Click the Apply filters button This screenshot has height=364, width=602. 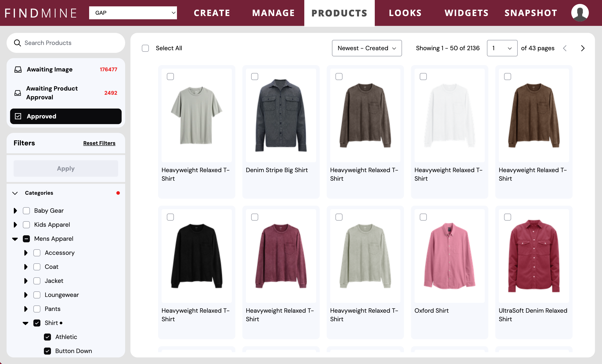[66, 169]
